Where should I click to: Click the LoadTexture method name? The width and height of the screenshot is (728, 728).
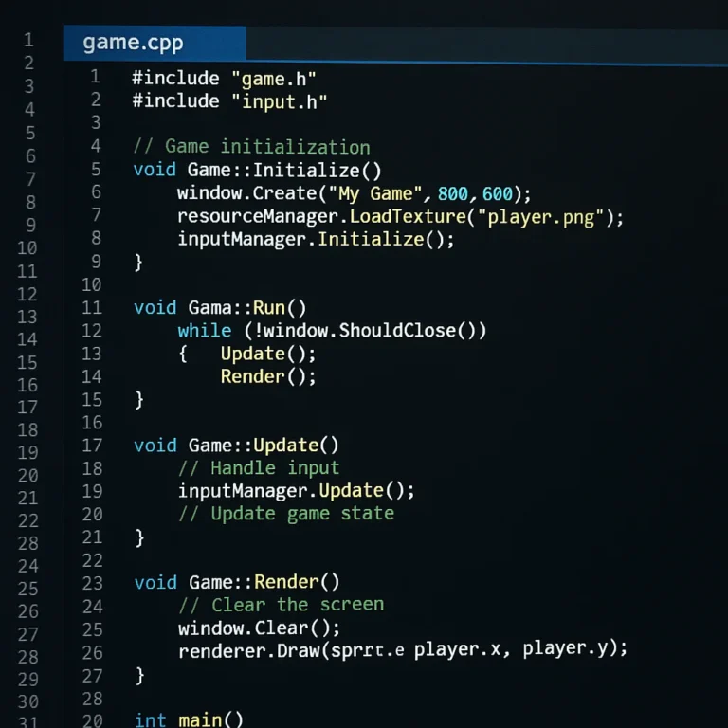click(408, 216)
